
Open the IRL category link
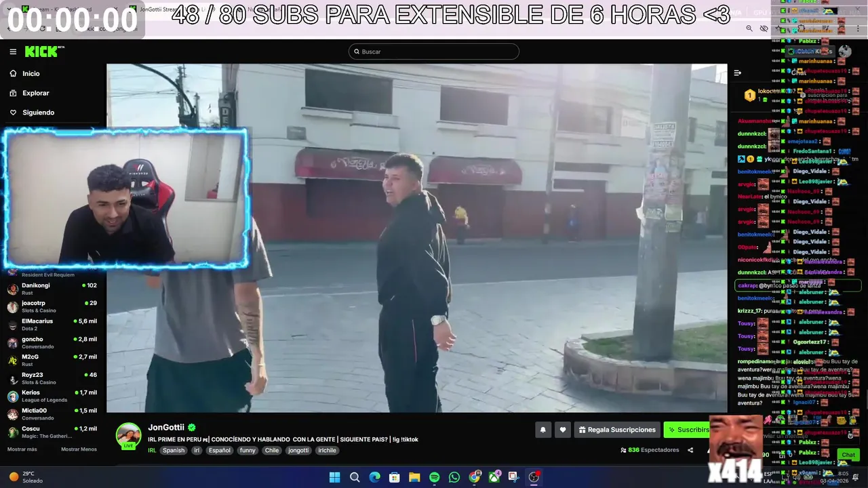click(x=153, y=450)
